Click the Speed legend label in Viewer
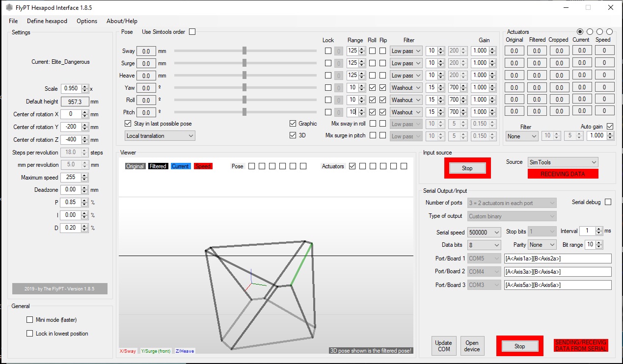Image resolution: width=623 pixels, height=364 pixels. (x=203, y=166)
